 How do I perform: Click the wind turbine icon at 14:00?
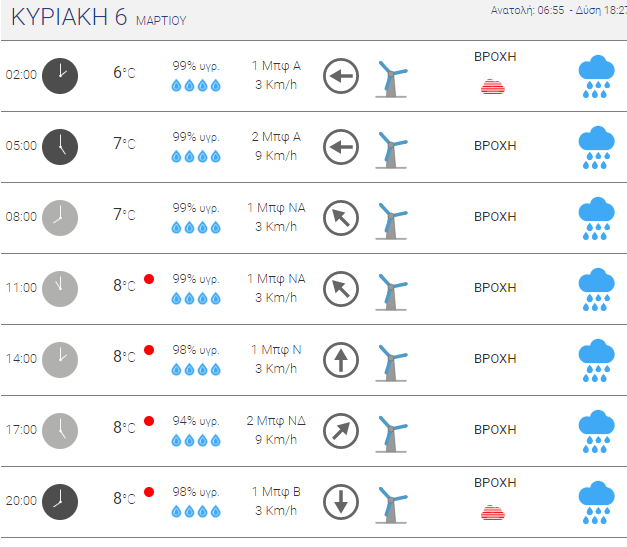click(391, 363)
